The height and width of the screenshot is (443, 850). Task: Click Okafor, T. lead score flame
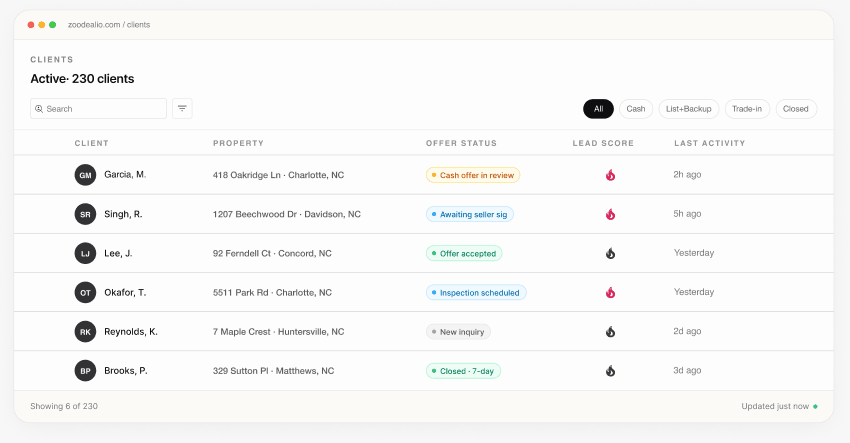point(610,293)
